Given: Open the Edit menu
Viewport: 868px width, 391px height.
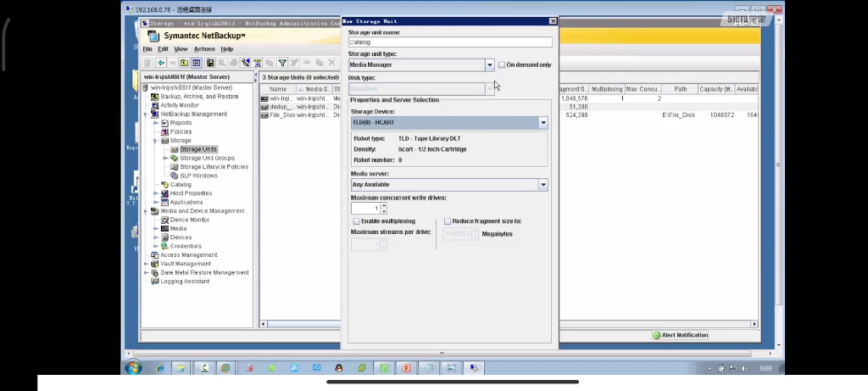Looking at the screenshot, I should (x=163, y=49).
